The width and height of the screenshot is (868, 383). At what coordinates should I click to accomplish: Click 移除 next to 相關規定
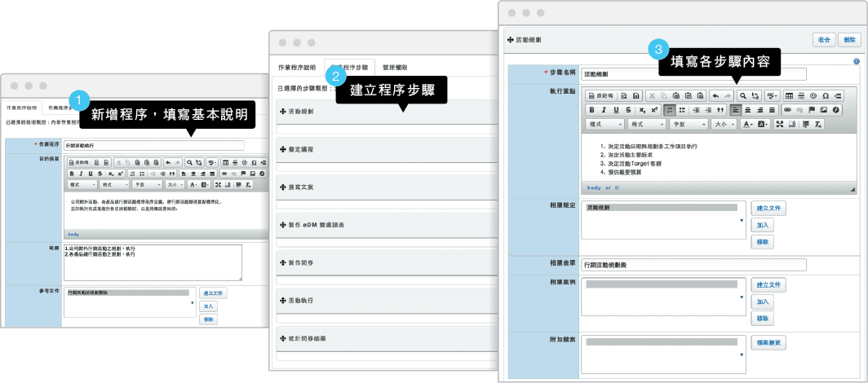(762, 242)
